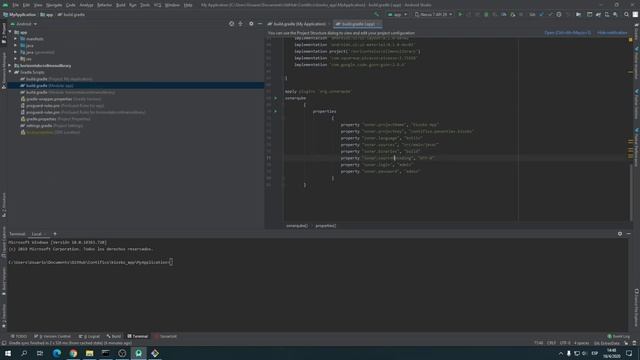Click the terminal command prompt line
This screenshot has width=640, height=360.
click(91, 262)
